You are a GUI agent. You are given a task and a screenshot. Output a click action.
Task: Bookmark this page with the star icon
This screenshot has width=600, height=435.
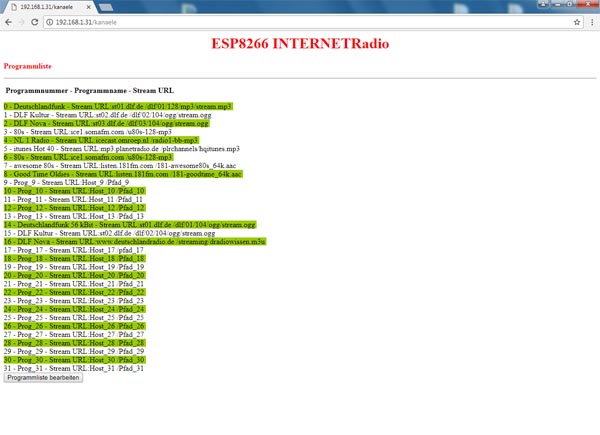pyautogui.click(x=578, y=21)
